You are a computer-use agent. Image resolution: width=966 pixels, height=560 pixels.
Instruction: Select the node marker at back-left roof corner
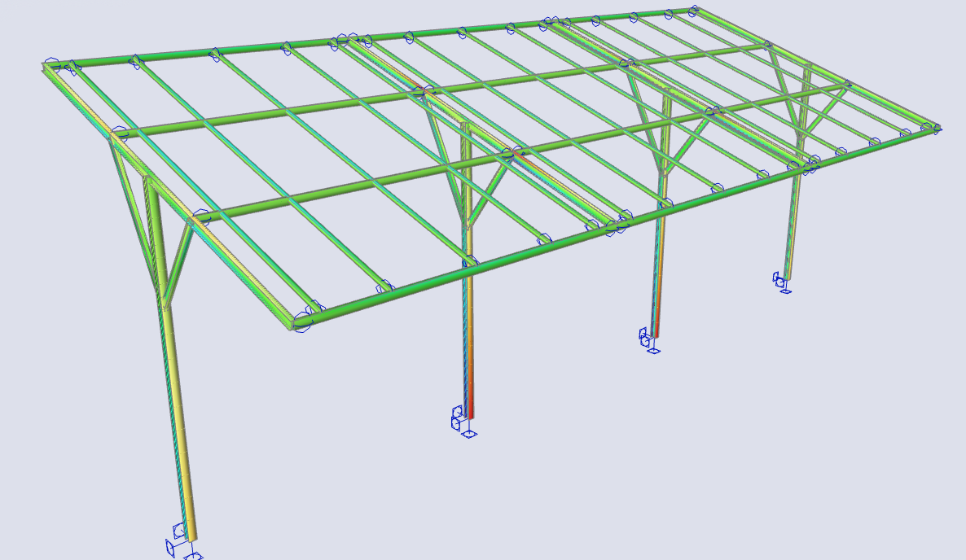click(50, 65)
